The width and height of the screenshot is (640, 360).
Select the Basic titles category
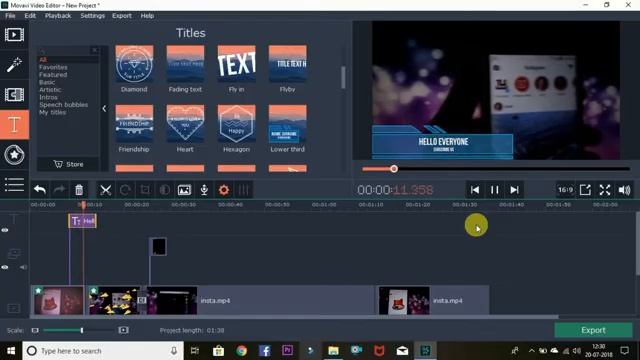pos(47,82)
